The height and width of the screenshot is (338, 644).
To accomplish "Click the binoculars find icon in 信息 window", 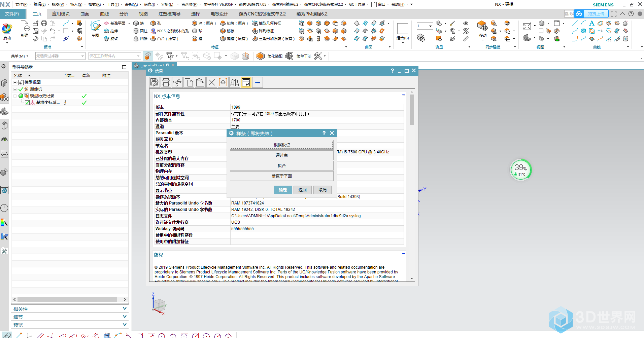I will click(x=235, y=82).
